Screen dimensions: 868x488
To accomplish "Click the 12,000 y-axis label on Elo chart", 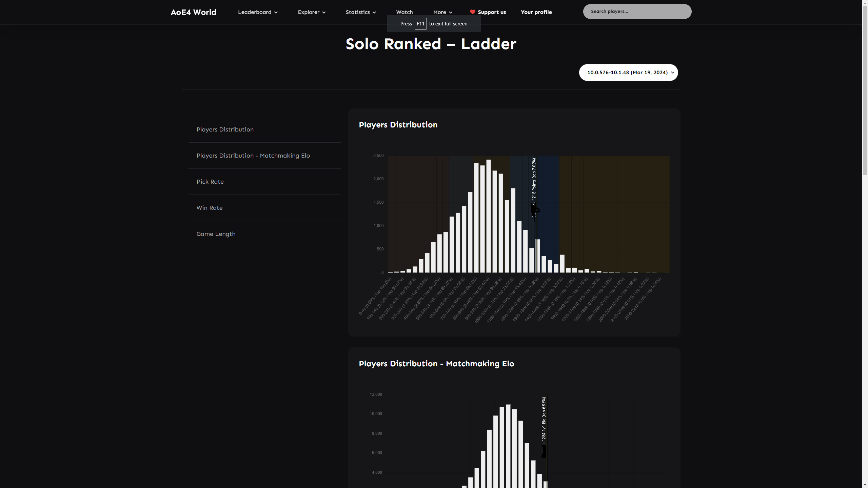I will [376, 394].
